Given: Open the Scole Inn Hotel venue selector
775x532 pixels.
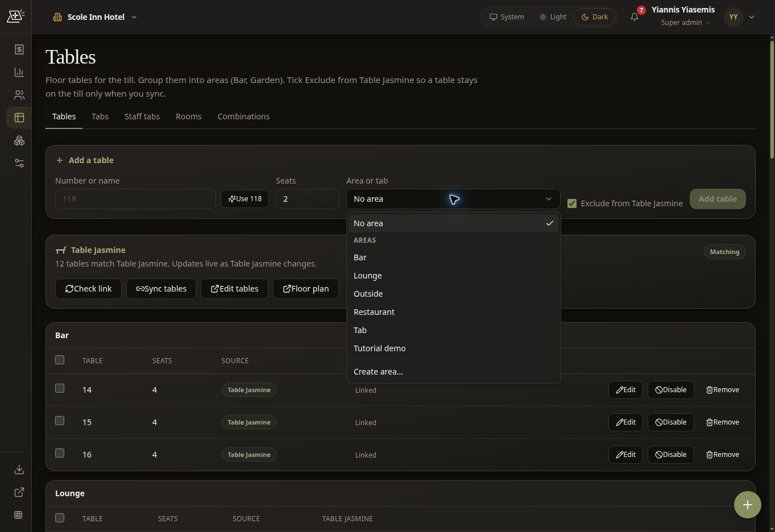Looking at the screenshot, I should (95, 17).
